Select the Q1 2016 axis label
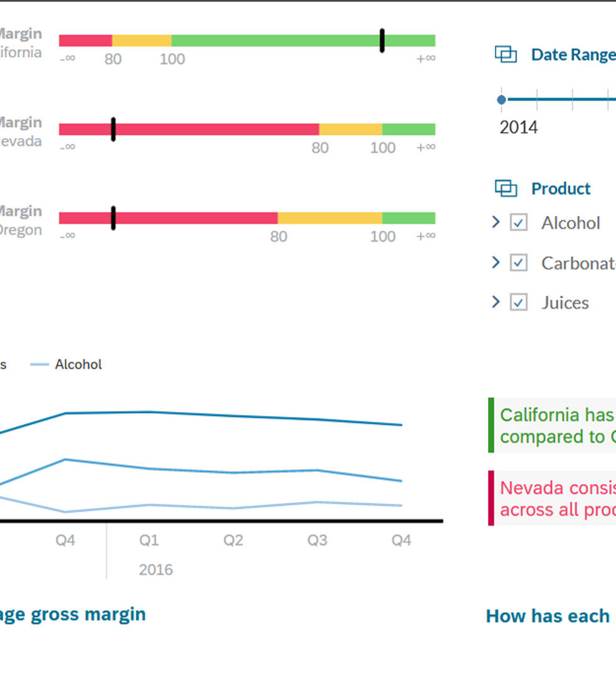Viewport: 616px width, 678px height. pos(149,541)
